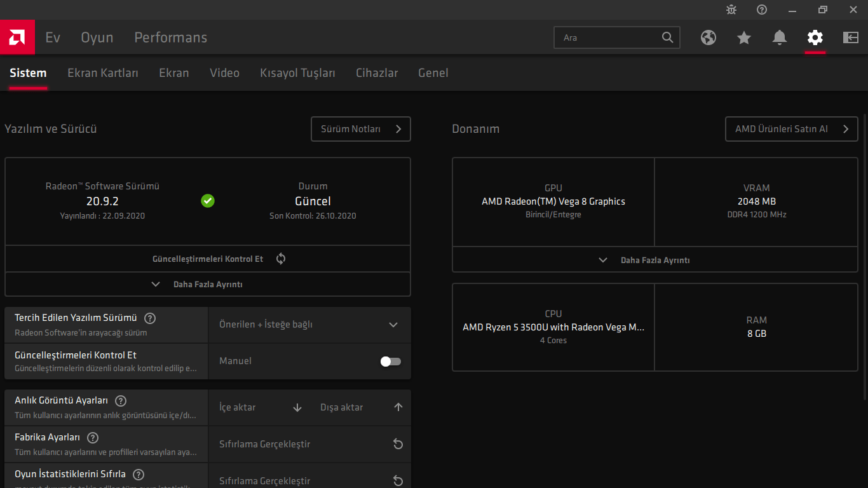This screenshot has height=488, width=868.
Task: Expand Daha Fazla Ayrıntı under software version
Action: pos(208,284)
